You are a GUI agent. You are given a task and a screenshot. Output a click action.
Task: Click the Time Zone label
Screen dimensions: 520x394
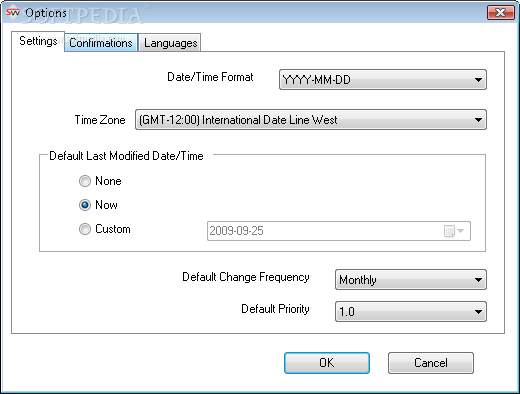(100, 120)
